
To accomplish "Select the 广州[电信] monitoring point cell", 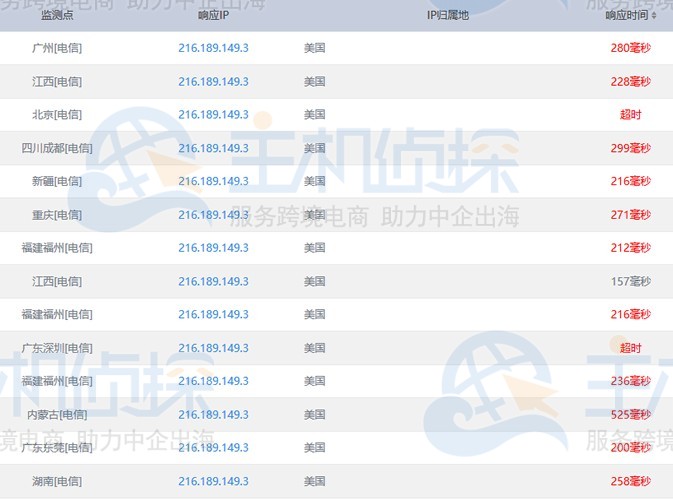I will [x=57, y=48].
